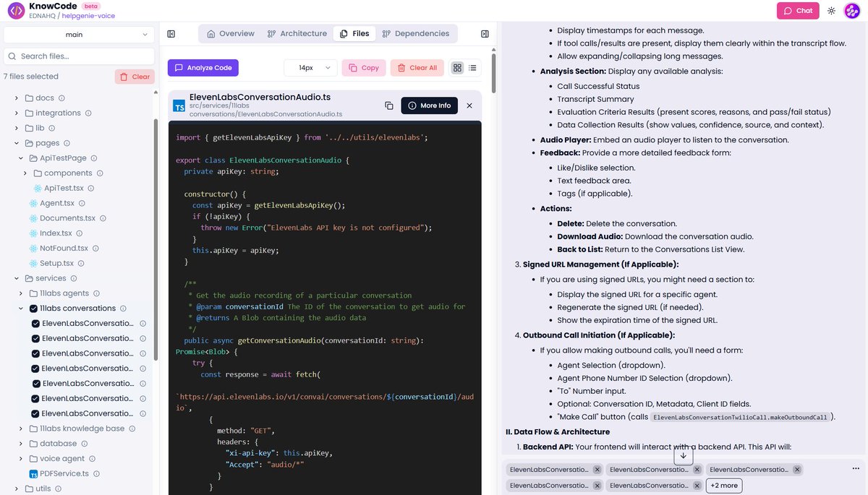
Task: Click the Analyze Code button
Action: [x=203, y=68]
